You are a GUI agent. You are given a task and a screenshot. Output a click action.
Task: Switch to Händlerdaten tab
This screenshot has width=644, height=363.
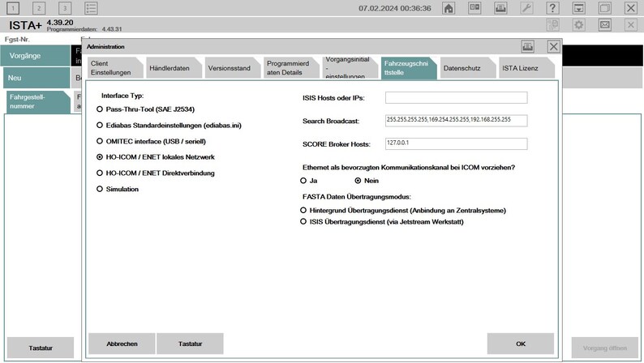pyautogui.click(x=173, y=68)
